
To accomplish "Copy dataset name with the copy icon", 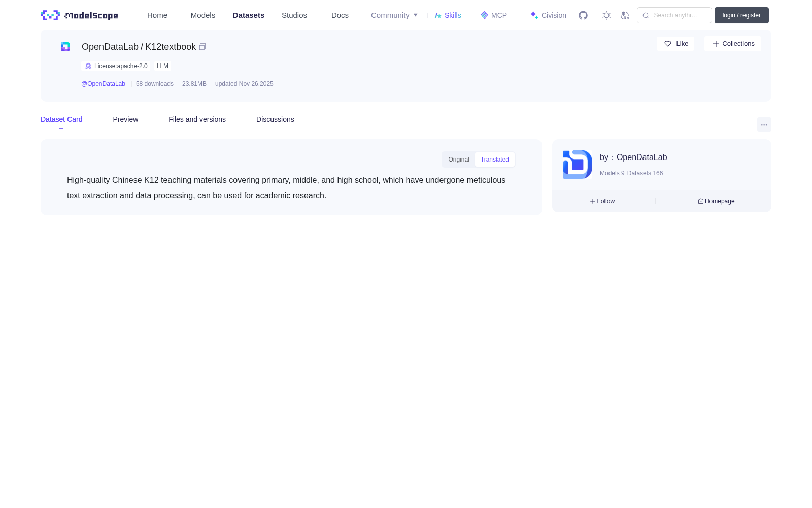I will [202, 47].
